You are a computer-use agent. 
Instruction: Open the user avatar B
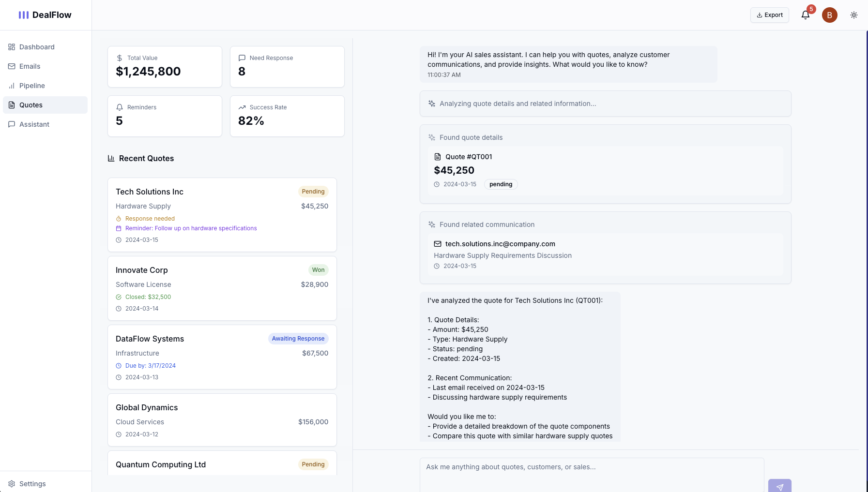coord(829,15)
